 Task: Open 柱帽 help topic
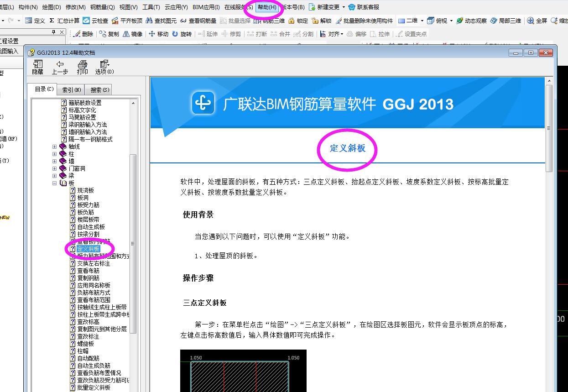coord(83,351)
